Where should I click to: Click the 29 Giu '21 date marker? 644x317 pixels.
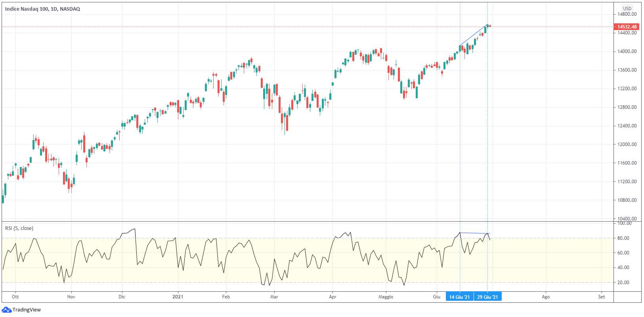pos(487,297)
